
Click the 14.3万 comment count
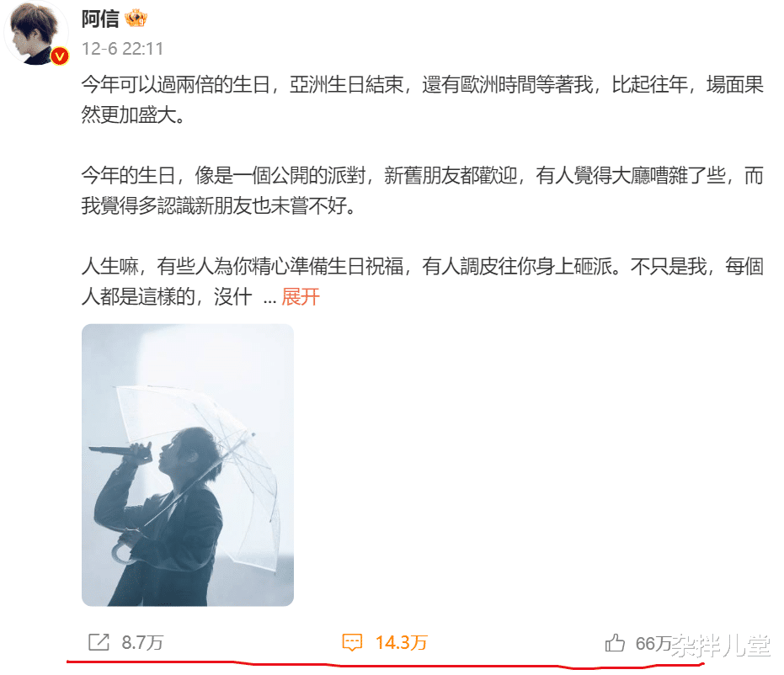[x=401, y=642]
